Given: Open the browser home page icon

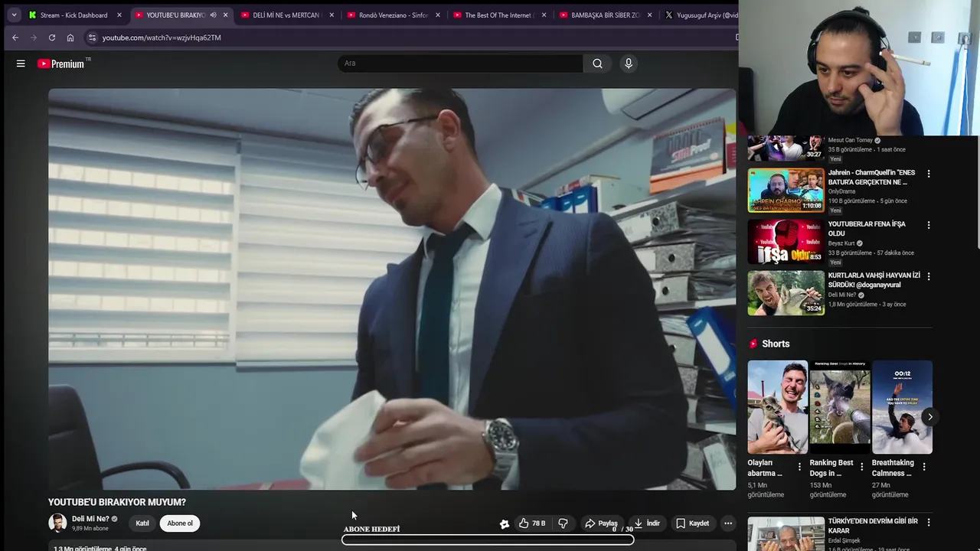Looking at the screenshot, I should click(70, 37).
